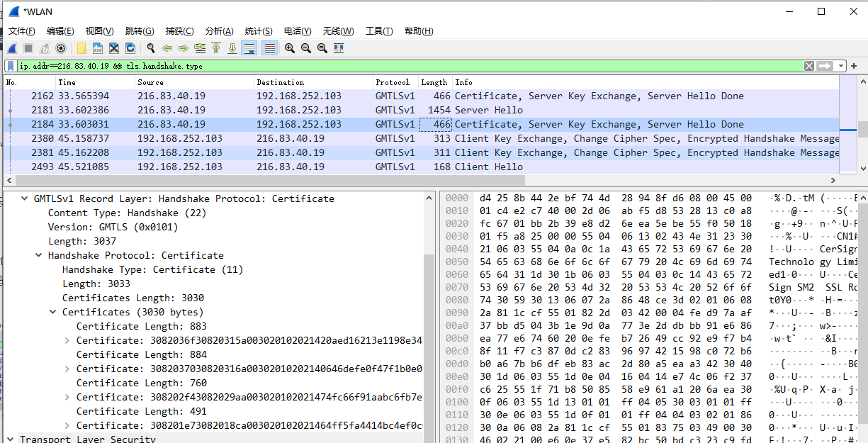Click the find packet magnifier icon
868x443 pixels.
150,48
